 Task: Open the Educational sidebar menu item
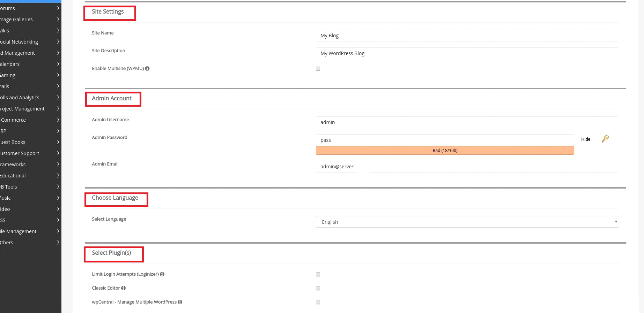click(30, 176)
